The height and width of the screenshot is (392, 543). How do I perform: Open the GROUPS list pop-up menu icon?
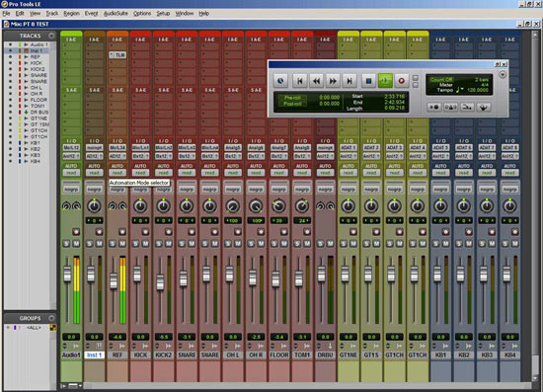tap(51, 318)
